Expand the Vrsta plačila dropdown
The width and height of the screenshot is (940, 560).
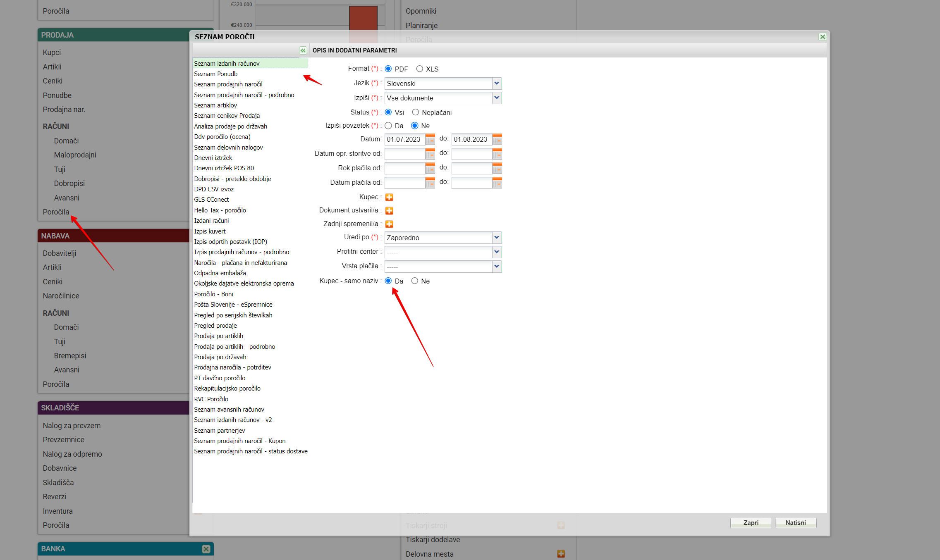click(497, 267)
